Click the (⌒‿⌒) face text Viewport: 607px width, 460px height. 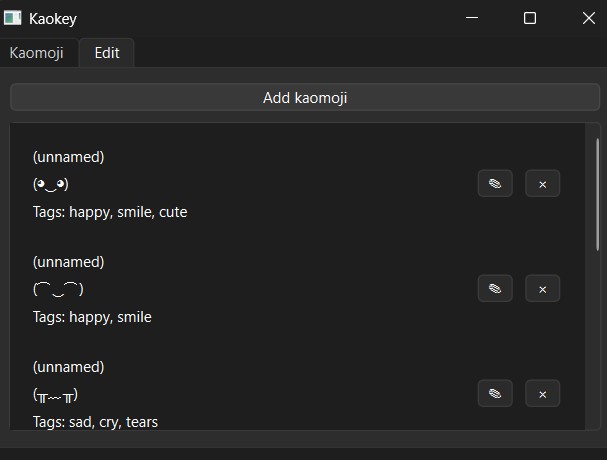click(58, 289)
